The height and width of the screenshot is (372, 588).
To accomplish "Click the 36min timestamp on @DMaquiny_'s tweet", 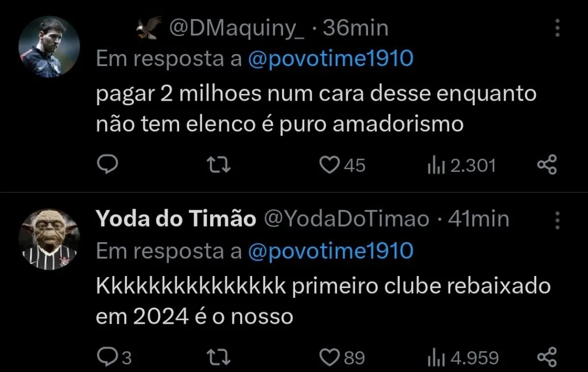I will point(357,27).
